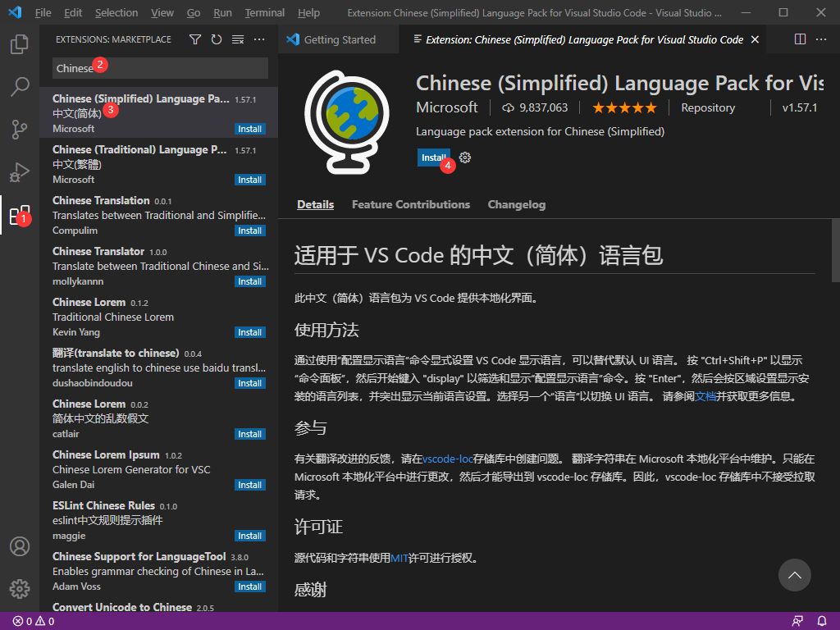
Task: Install Chinese Lorem Ipsum by Galen Dai
Action: (x=250, y=486)
